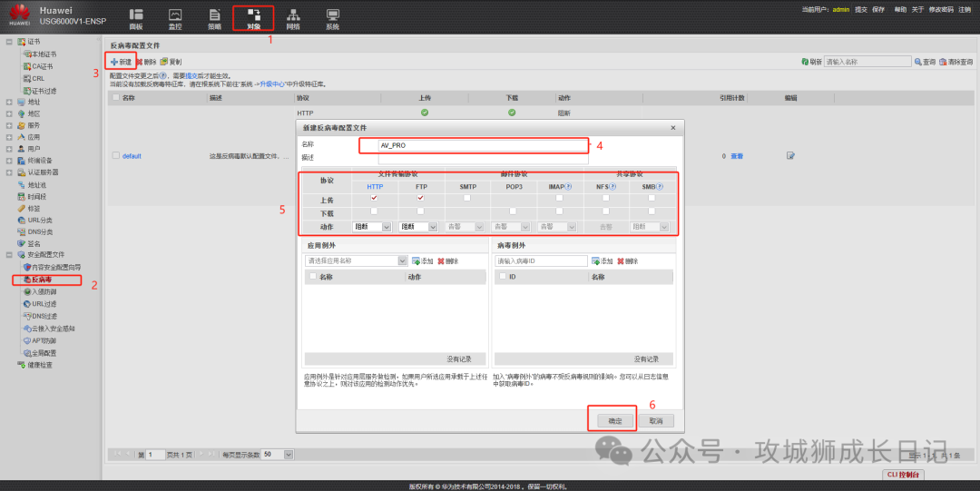This screenshot has width=980, height=491.
Task: Click 添加 icon under 病毒例外
Action: (x=598, y=260)
